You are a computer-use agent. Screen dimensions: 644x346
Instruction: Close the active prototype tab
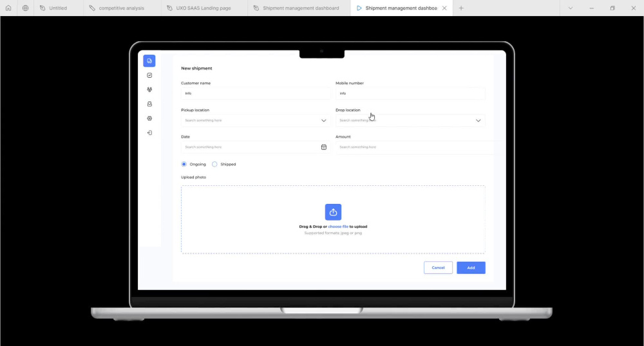point(444,8)
